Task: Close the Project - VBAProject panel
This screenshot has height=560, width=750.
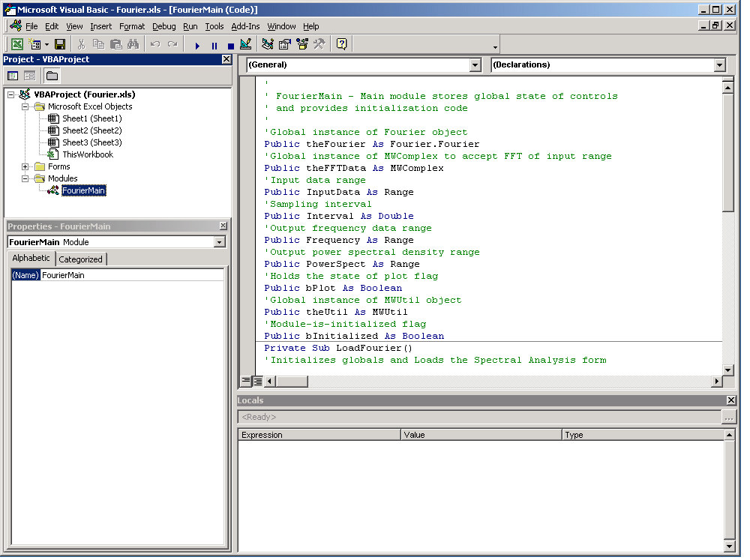Action: tap(226, 59)
